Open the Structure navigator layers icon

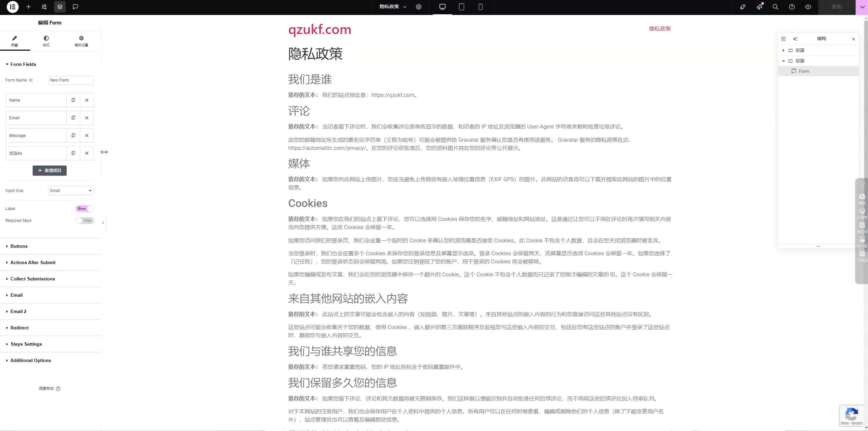pyautogui.click(x=60, y=7)
